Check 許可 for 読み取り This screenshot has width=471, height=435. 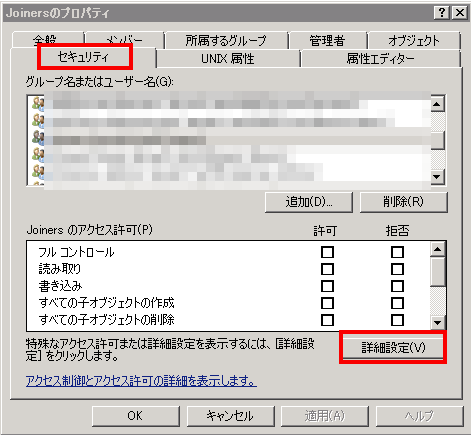(327, 269)
